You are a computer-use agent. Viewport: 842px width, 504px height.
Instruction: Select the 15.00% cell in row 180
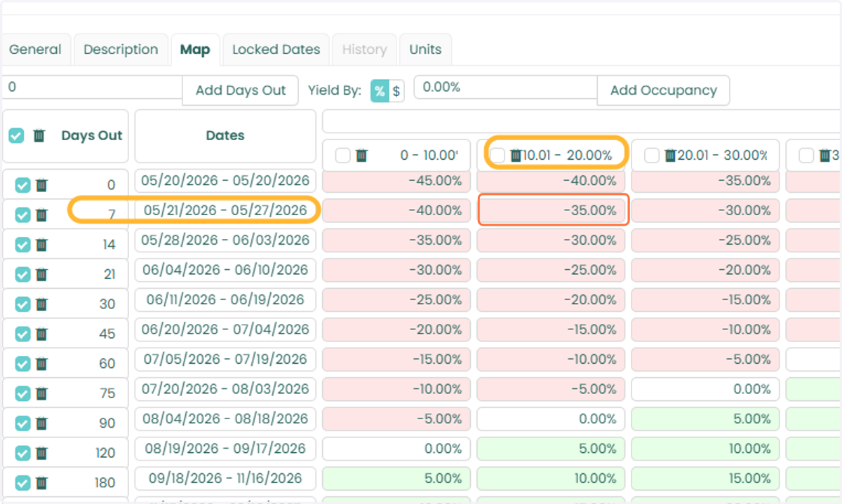pyautogui.click(x=705, y=479)
